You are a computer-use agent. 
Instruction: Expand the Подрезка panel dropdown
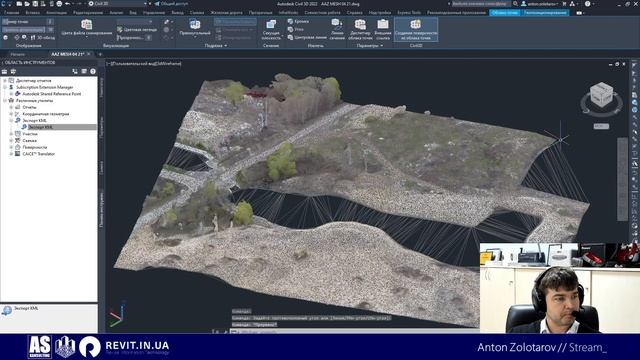(x=216, y=46)
